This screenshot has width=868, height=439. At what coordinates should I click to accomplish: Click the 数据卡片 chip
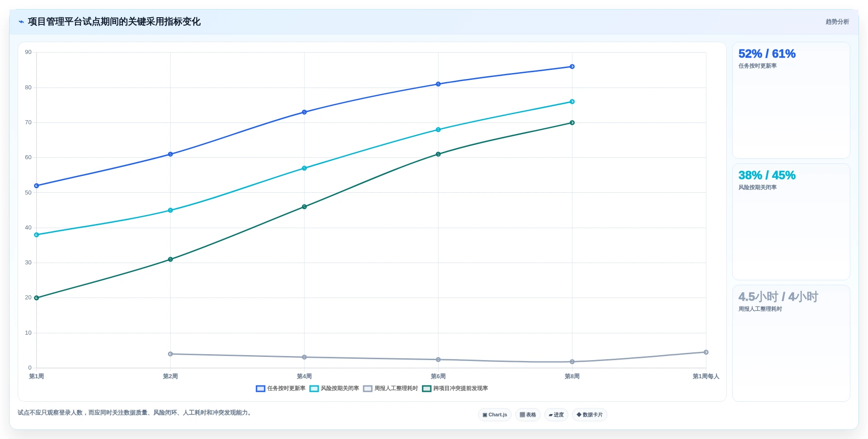click(x=590, y=415)
